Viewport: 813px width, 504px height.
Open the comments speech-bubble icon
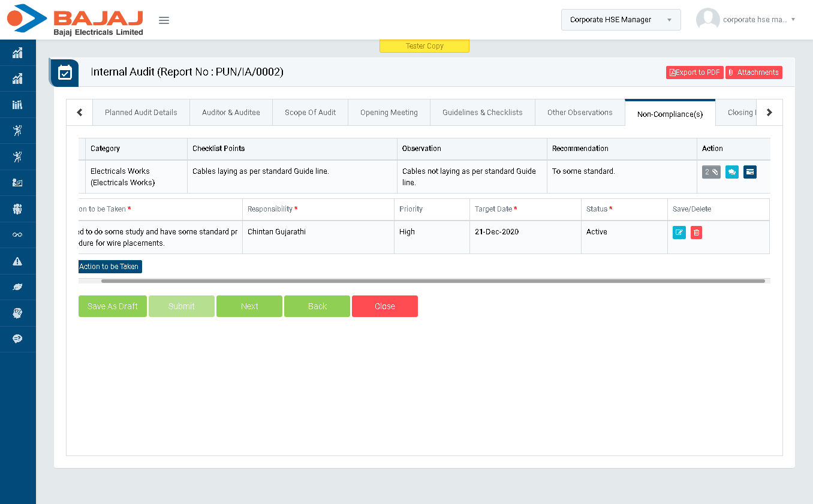731,172
